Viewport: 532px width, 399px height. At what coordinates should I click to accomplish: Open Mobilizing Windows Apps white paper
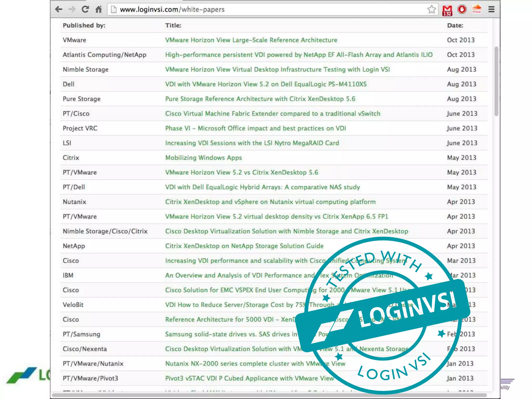tap(203, 158)
